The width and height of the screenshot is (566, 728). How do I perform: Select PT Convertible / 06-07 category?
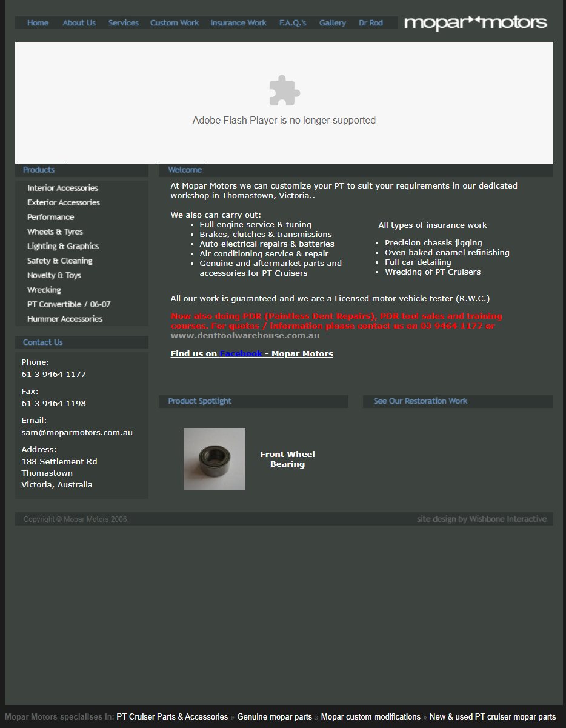[69, 304]
